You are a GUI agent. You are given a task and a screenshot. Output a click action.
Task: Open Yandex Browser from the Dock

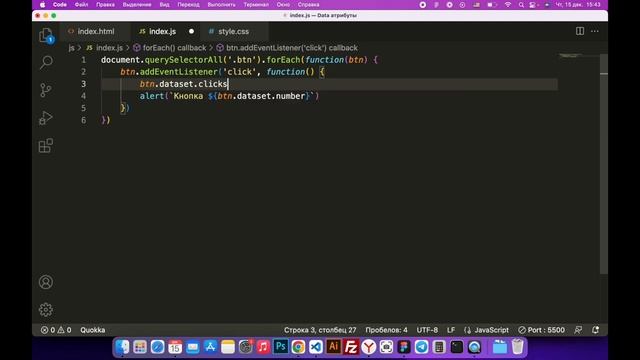(x=369, y=347)
